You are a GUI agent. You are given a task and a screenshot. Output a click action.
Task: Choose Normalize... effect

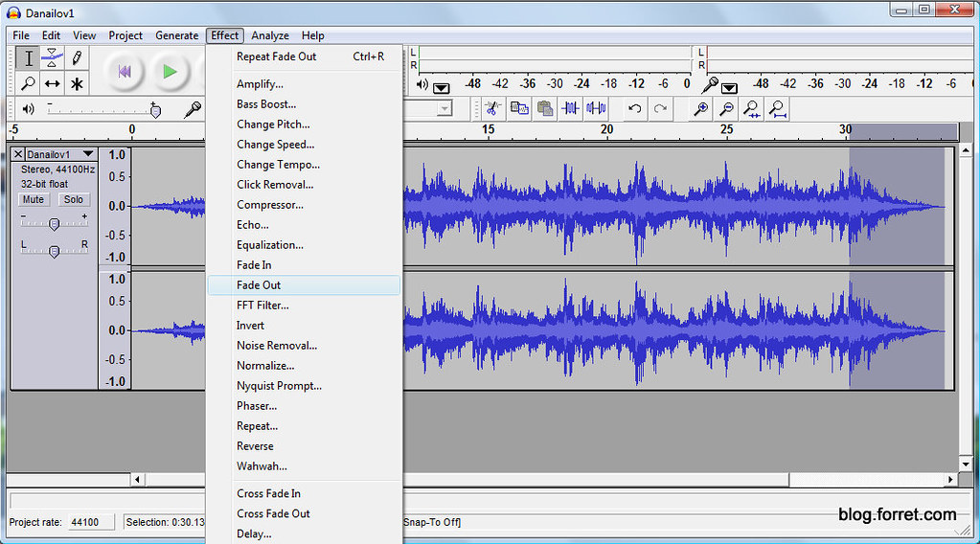[304, 365]
